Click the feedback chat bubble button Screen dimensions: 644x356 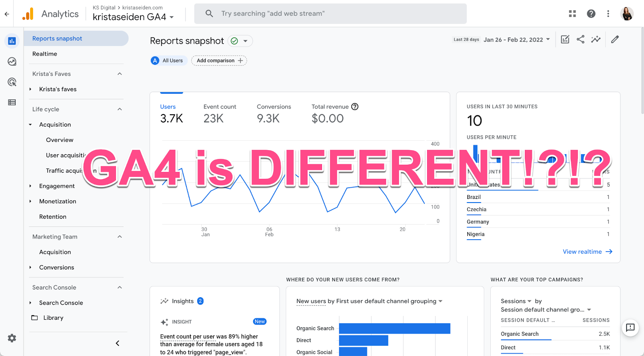click(x=630, y=328)
